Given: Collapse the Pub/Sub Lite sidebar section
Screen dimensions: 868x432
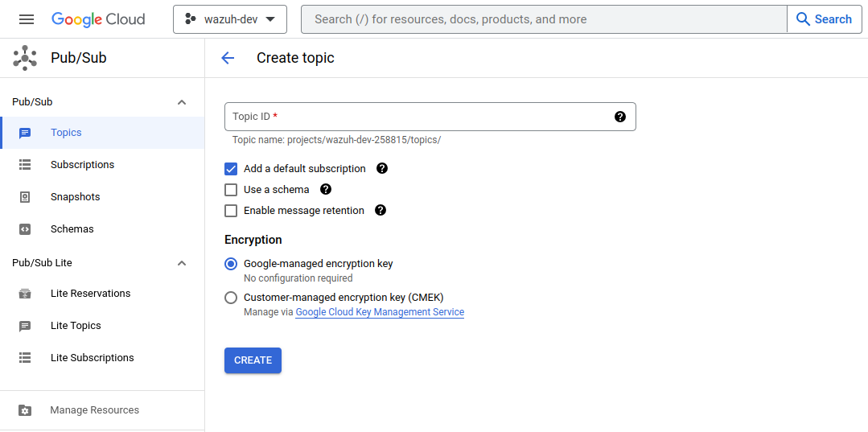Looking at the screenshot, I should (182, 263).
